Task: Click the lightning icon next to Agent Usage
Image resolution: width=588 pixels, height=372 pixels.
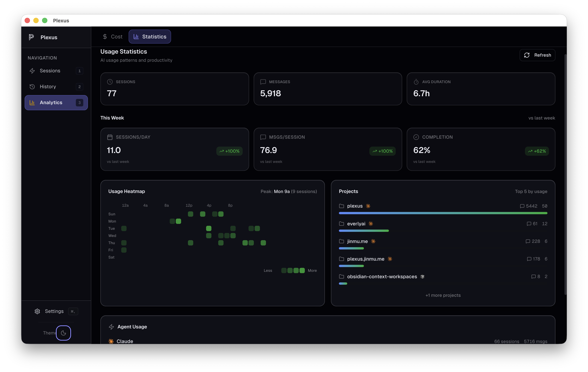Action: point(111,327)
